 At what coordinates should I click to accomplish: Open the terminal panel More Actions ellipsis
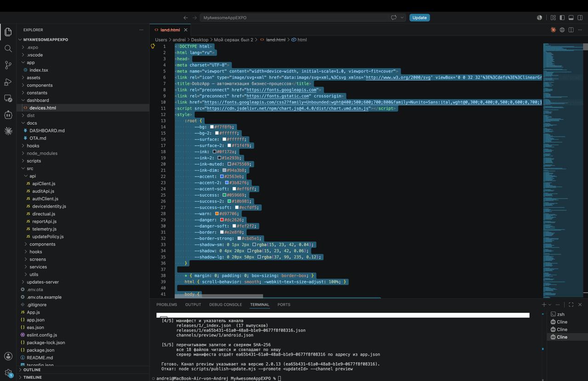click(x=558, y=304)
